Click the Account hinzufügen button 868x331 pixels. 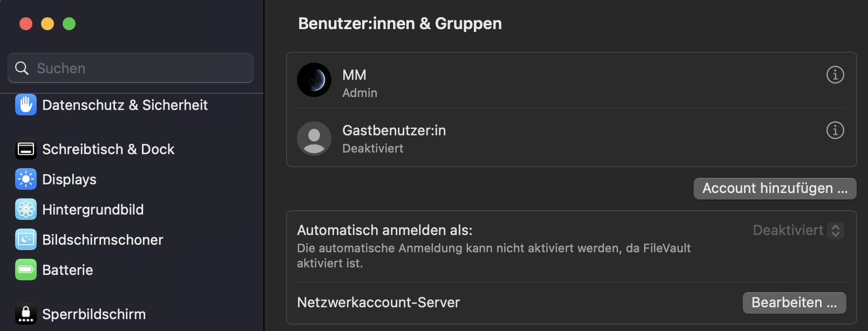pyautogui.click(x=775, y=189)
